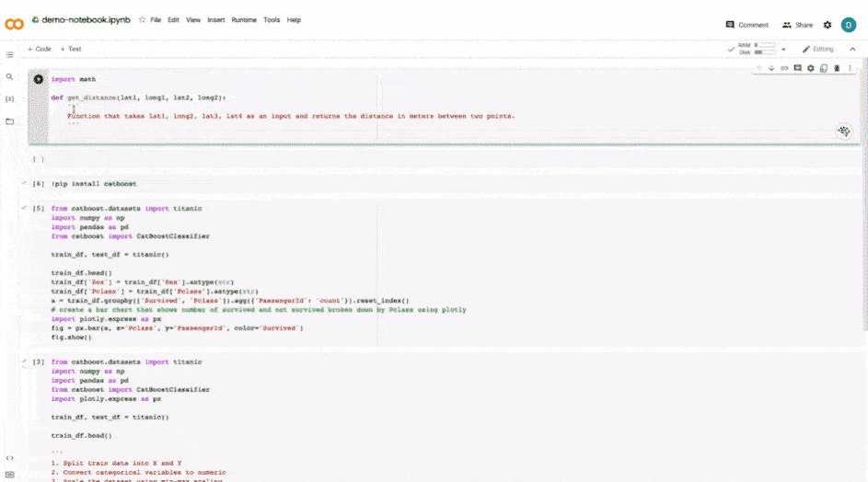
Task: Copy link to cell icon
Action: [784, 67]
